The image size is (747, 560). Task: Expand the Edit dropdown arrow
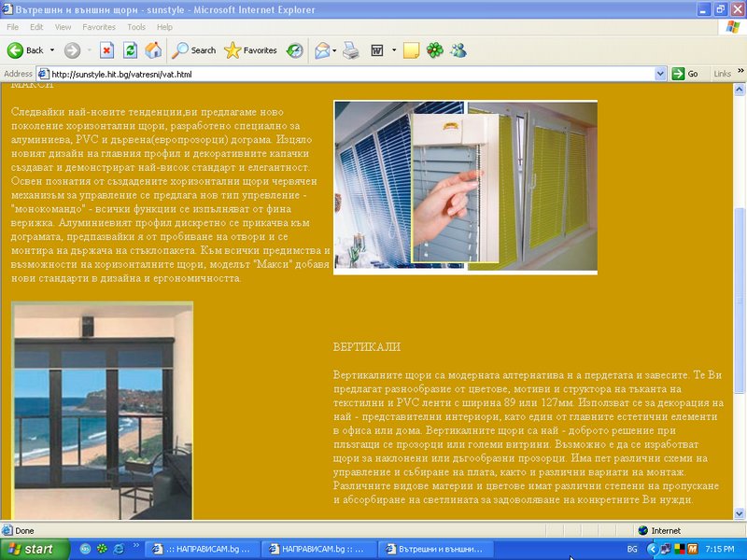tap(394, 50)
